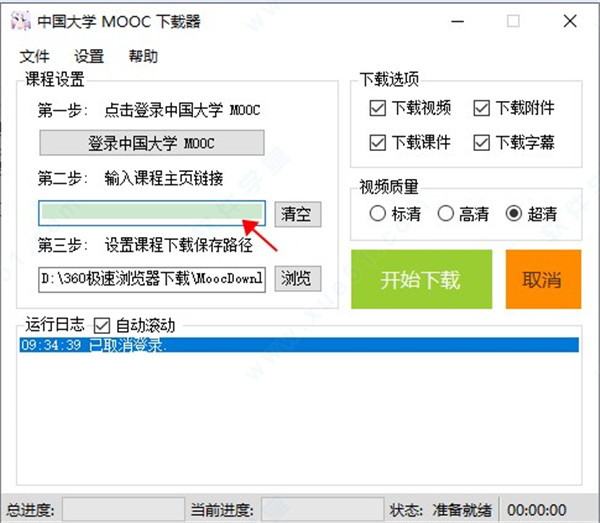Image resolution: width=600 pixels, height=523 pixels.
Task: Minimize the MOOC downloader window
Action: (457, 21)
